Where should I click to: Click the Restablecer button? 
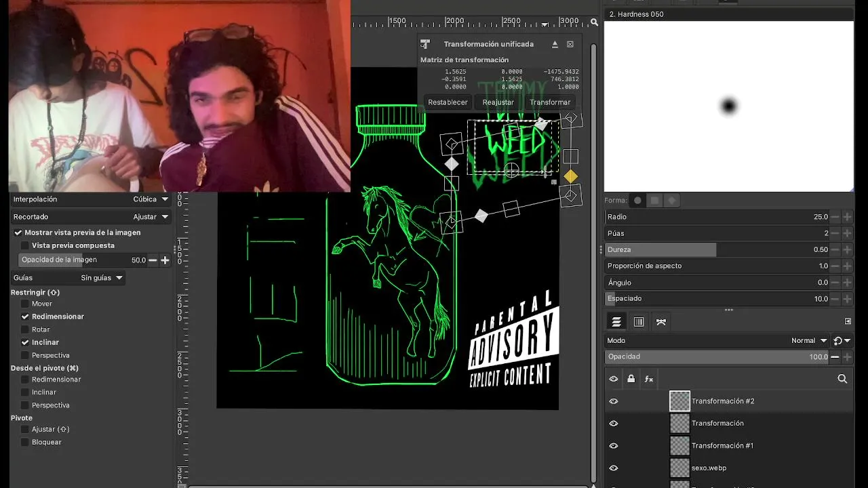(x=448, y=102)
